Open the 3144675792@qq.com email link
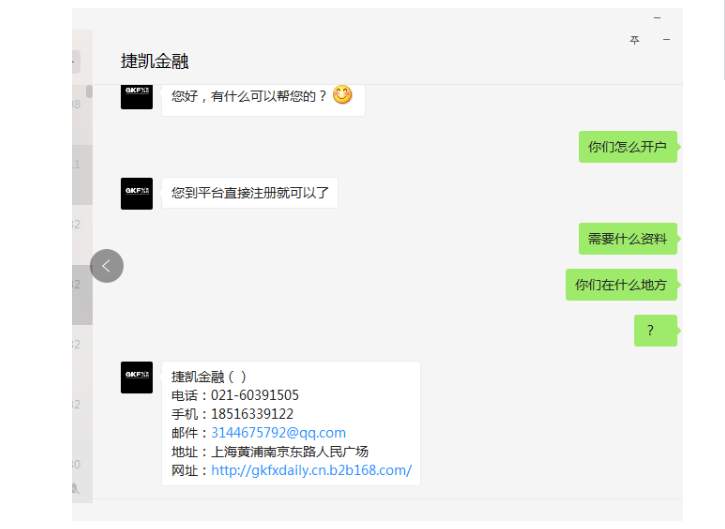This screenshot has height=529, width=725. coord(278,433)
